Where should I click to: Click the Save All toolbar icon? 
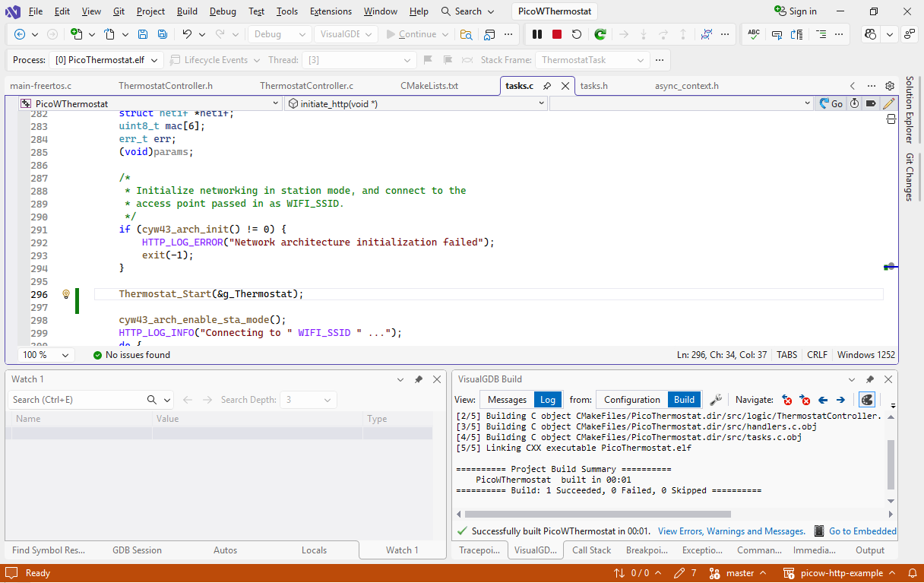163,34
